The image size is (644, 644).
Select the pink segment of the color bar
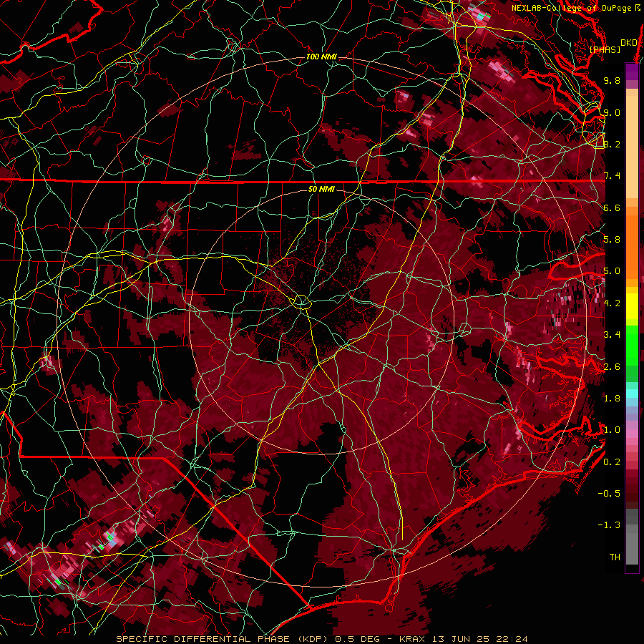pyautogui.click(x=632, y=434)
